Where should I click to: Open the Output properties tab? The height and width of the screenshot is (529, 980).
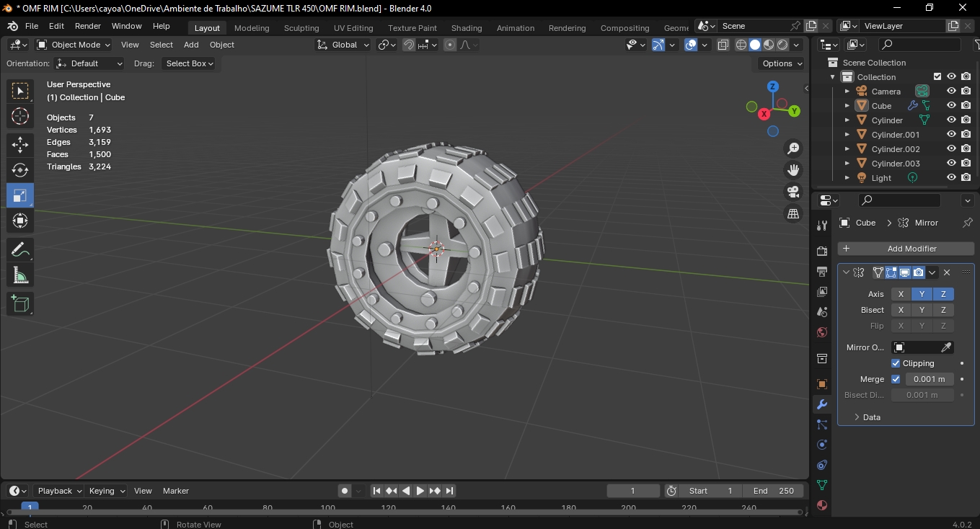coord(822,272)
